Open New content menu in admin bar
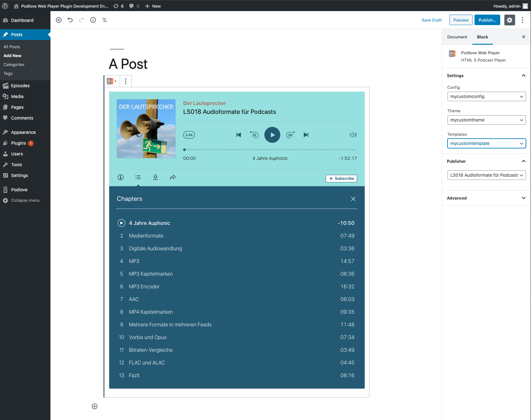 [153, 6]
